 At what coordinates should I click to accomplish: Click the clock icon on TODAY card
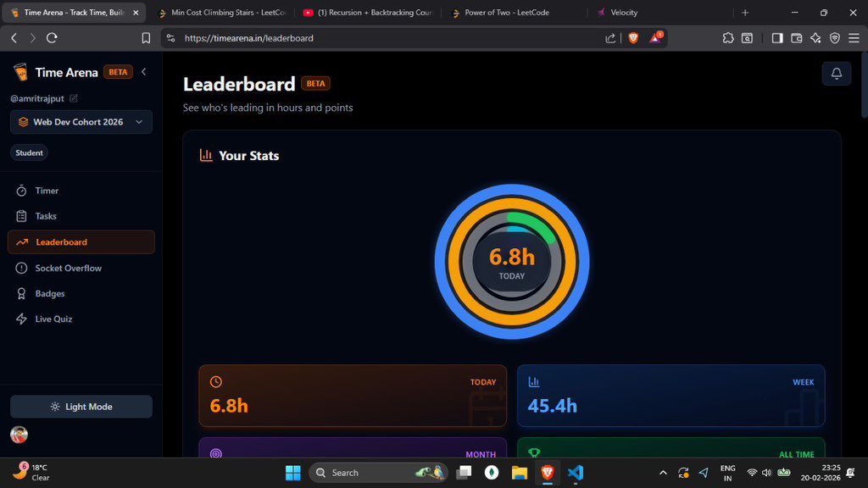tap(216, 382)
